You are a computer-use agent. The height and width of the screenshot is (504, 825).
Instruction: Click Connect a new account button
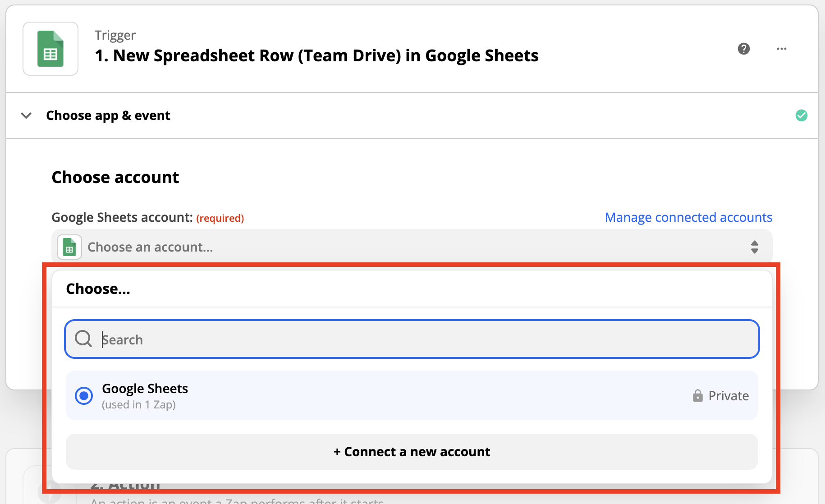(412, 452)
